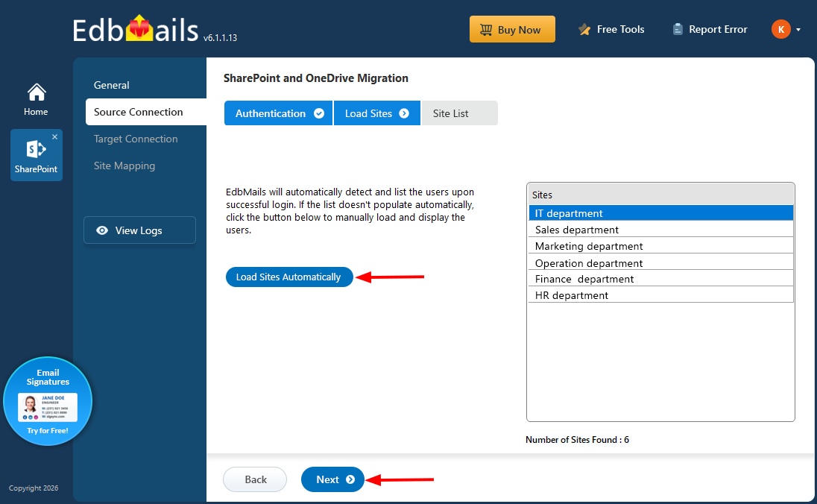Click the Buy Now button
This screenshot has width=817, height=504.
[512, 29]
